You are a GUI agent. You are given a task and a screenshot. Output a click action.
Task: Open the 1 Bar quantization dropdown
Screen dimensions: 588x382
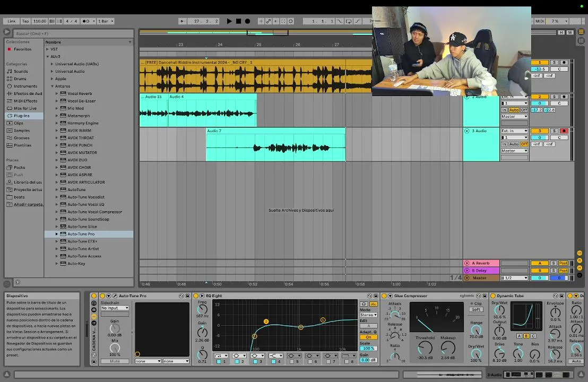pyautogui.click(x=106, y=21)
